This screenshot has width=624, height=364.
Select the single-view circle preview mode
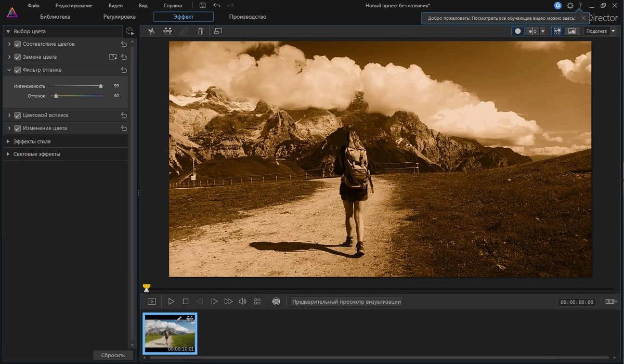[518, 31]
